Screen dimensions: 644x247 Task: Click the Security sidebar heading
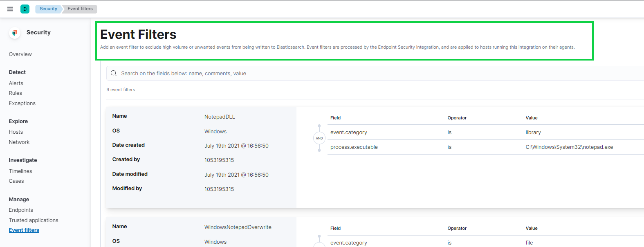pyautogui.click(x=38, y=32)
